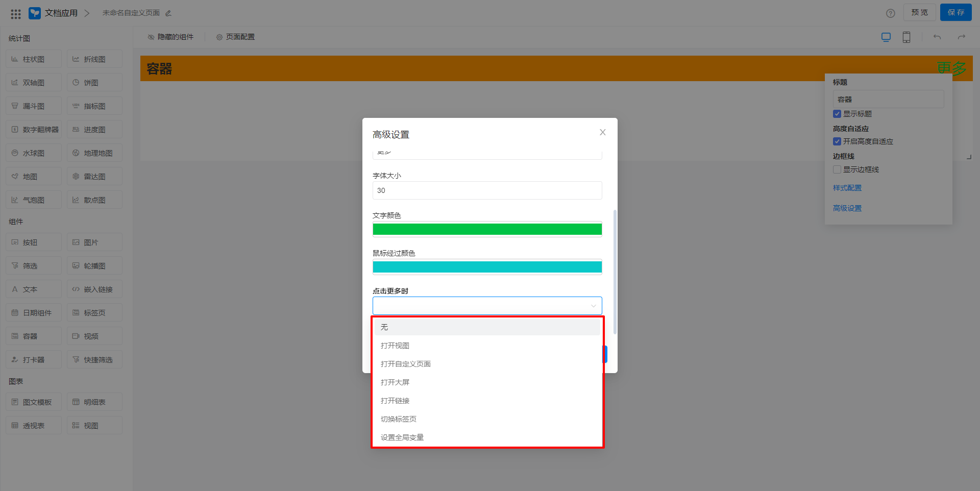The width and height of the screenshot is (980, 491).
Task: Click the 保存 button
Action: [x=955, y=13]
